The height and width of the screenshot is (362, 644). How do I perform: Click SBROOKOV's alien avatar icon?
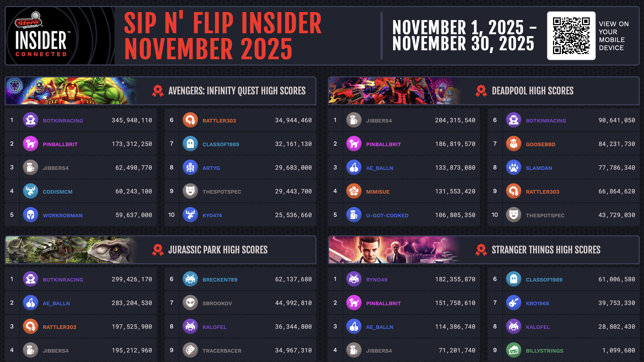[x=190, y=303]
